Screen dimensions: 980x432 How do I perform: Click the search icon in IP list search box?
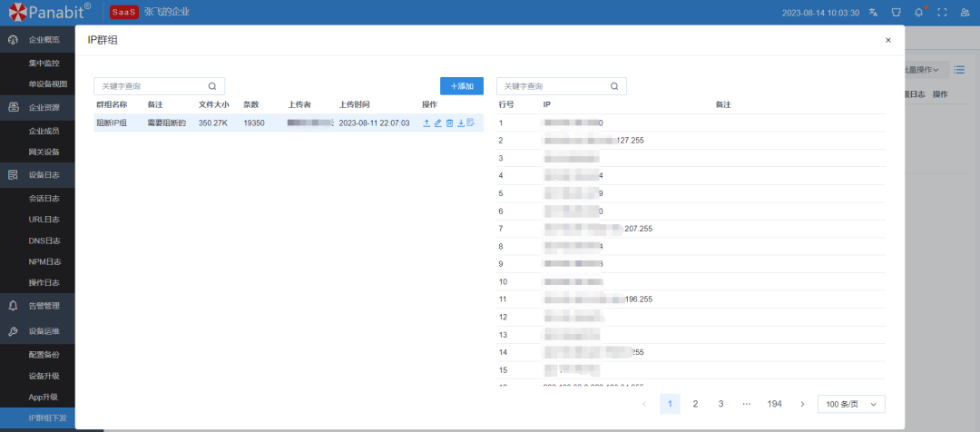(x=614, y=86)
